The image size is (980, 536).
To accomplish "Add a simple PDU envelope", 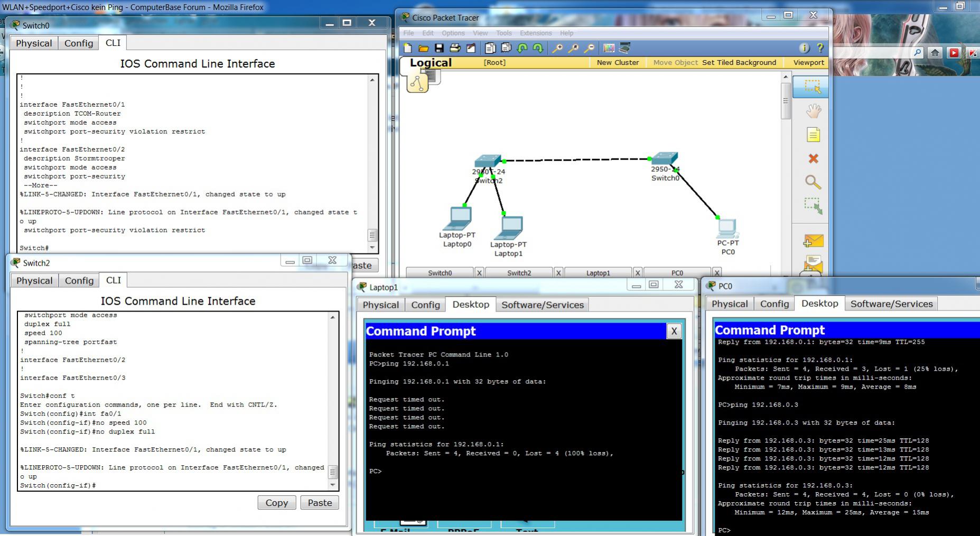I will [813, 241].
